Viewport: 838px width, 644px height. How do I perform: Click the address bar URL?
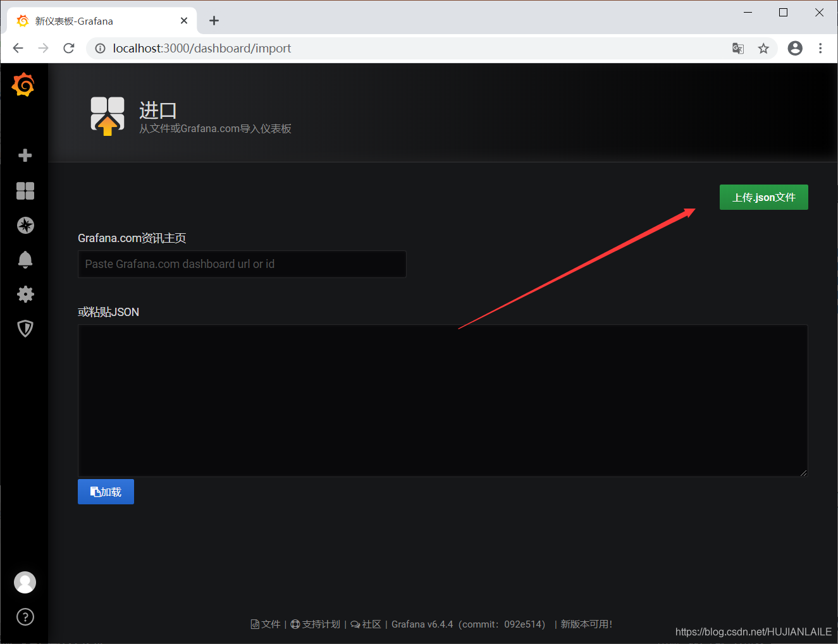(x=202, y=48)
